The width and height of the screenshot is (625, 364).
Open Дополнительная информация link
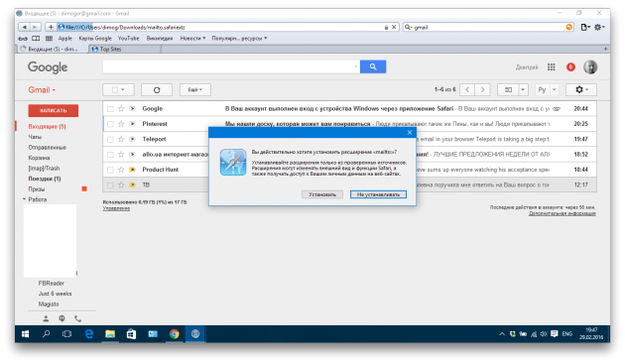562,213
